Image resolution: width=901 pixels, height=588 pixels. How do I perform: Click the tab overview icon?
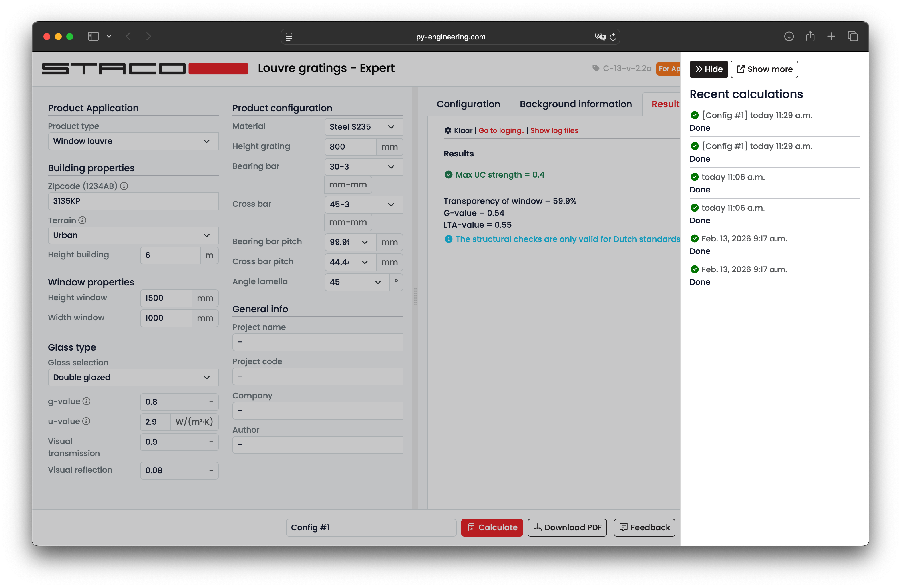852,36
